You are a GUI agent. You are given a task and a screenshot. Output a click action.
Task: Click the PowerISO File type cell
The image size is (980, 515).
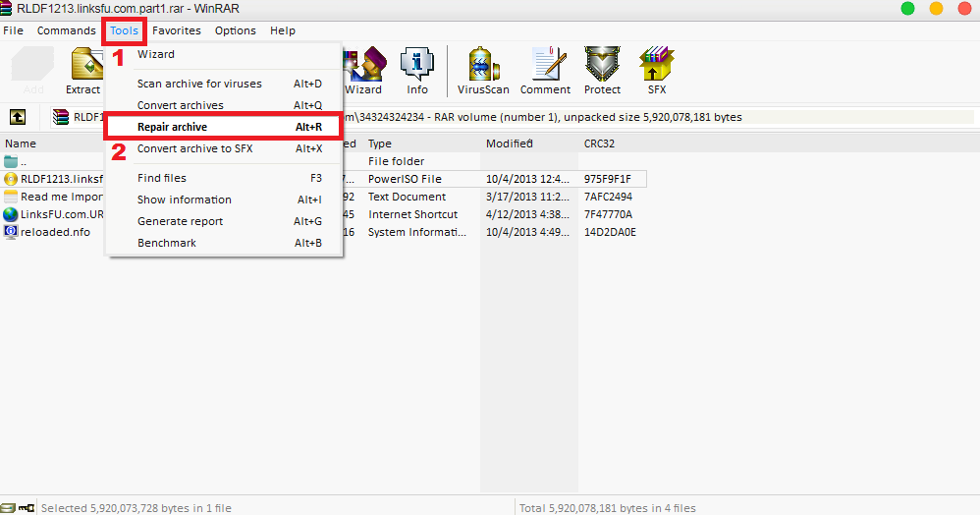click(x=405, y=179)
